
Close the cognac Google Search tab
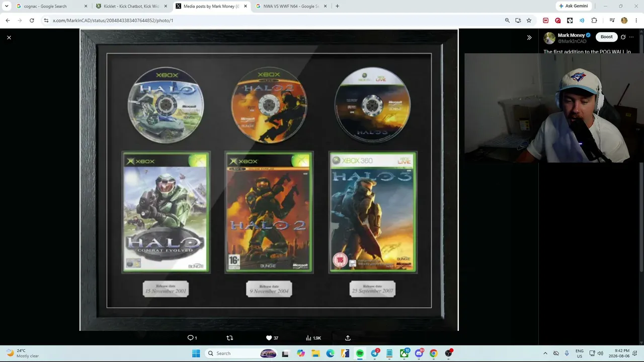click(x=86, y=6)
